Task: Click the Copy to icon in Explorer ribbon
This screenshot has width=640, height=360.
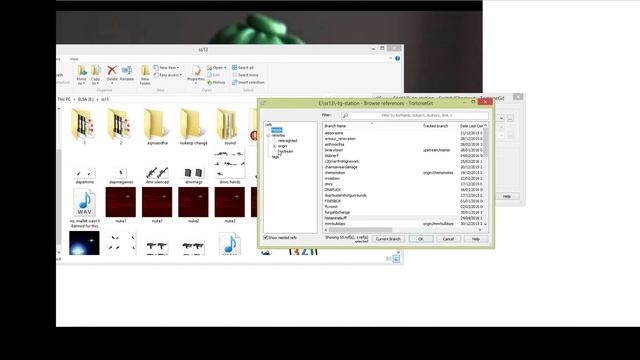Action: click(96, 74)
